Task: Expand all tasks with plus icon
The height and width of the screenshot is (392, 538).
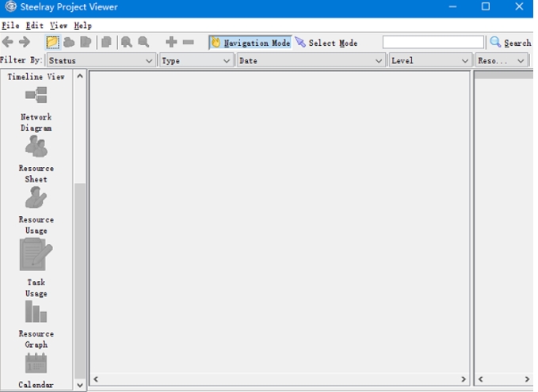Action: (x=171, y=42)
